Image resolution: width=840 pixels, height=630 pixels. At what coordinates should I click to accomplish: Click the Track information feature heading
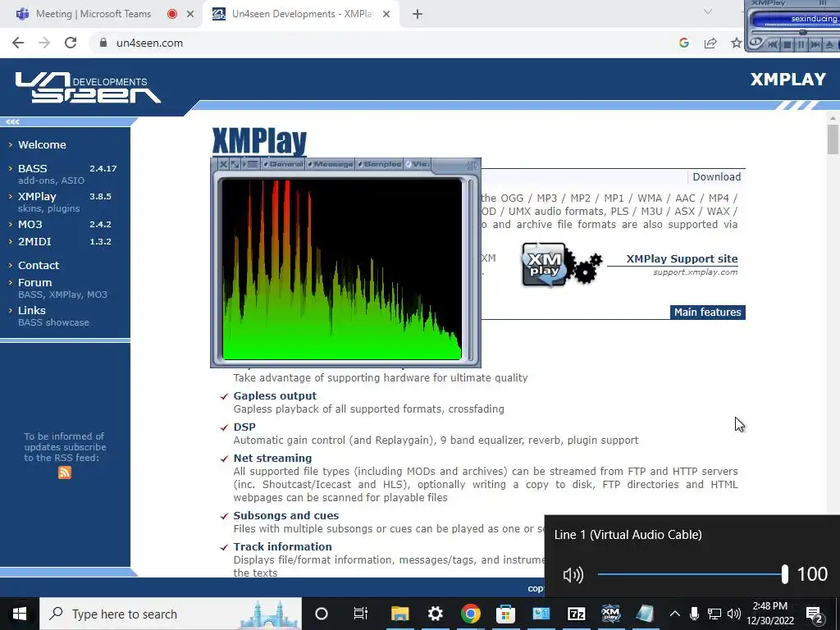tap(282, 546)
